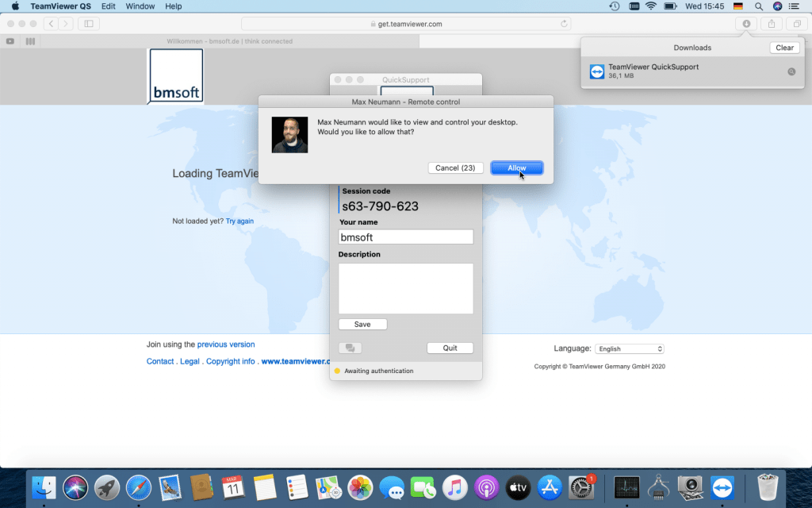Open the previous version link
Image resolution: width=812 pixels, height=508 pixels.
click(x=226, y=344)
